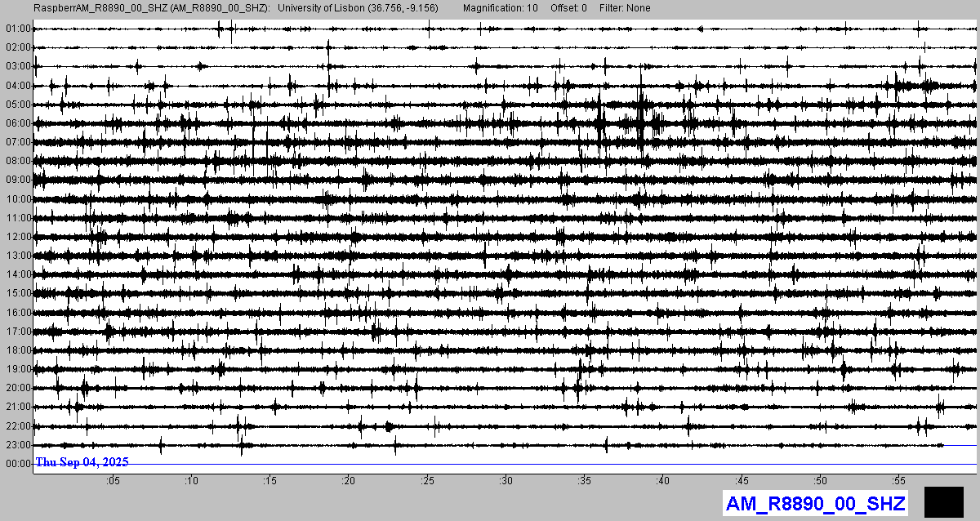The width and height of the screenshot is (980, 521).
Task: Select the 20:00 hour trace label
Action: [x=17, y=388]
